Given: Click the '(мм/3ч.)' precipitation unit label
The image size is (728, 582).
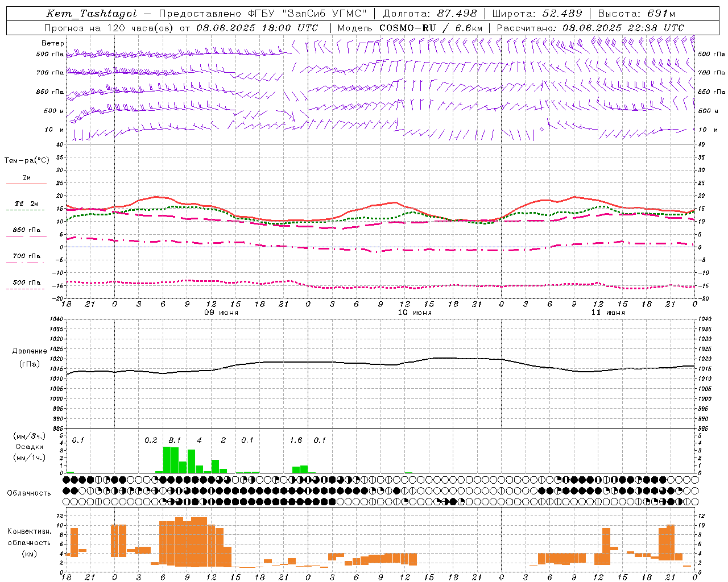Looking at the screenshot, I should (30, 436).
